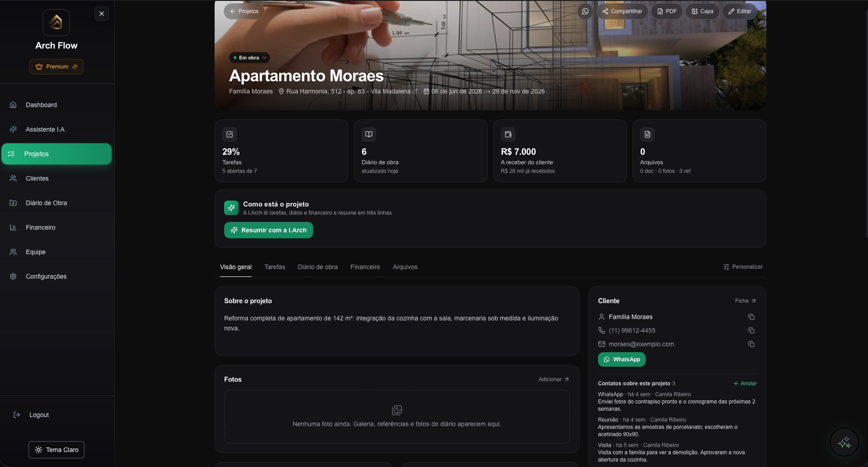Click the Diário de obra book icon

click(x=369, y=134)
